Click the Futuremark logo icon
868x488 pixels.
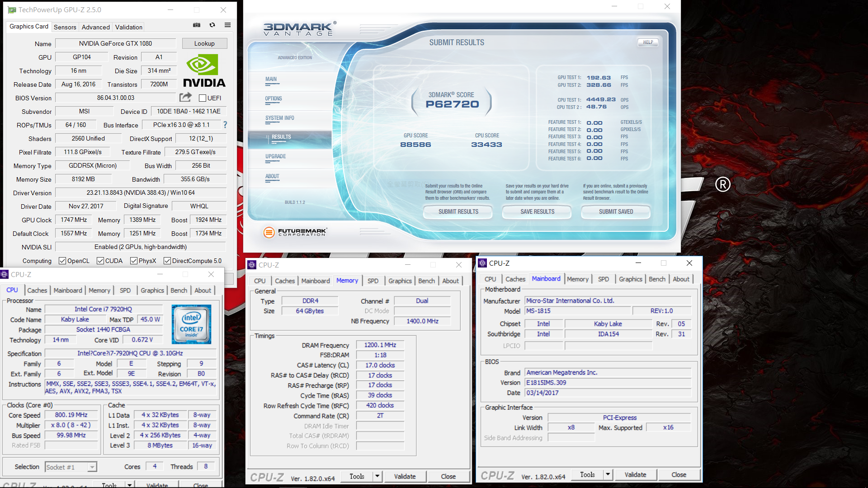[x=269, y=232]
